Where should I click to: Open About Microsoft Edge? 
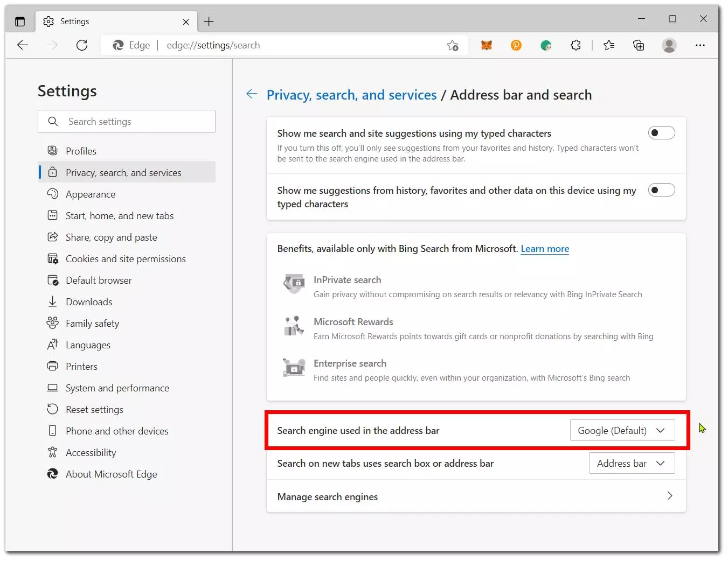(127, 474)
